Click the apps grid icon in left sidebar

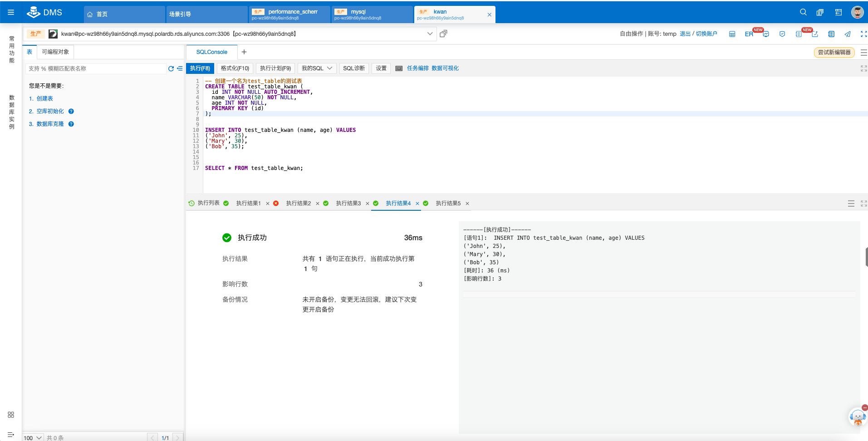click(x=11, y=415)
